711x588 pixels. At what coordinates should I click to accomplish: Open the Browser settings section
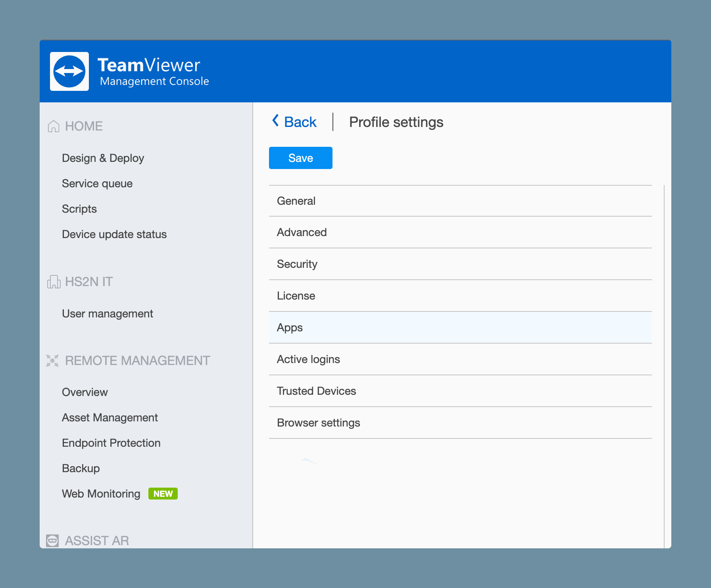click(460, 423)
